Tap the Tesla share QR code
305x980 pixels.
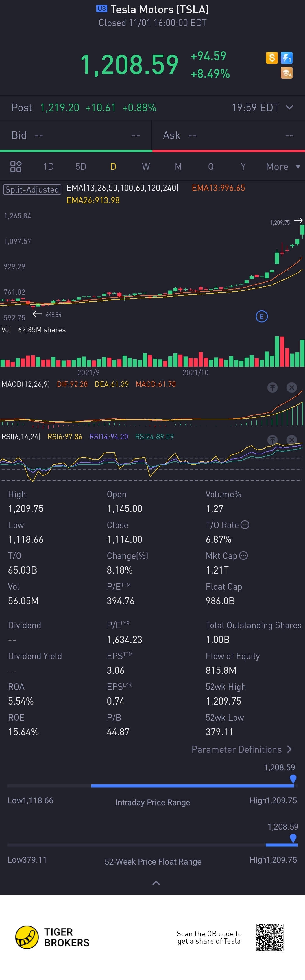(270, 937)
